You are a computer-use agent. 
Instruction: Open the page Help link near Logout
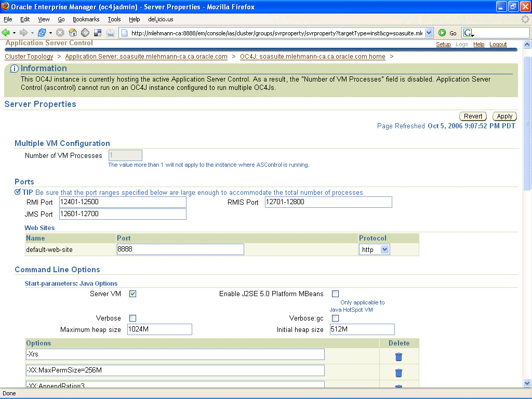coord(478,44)
